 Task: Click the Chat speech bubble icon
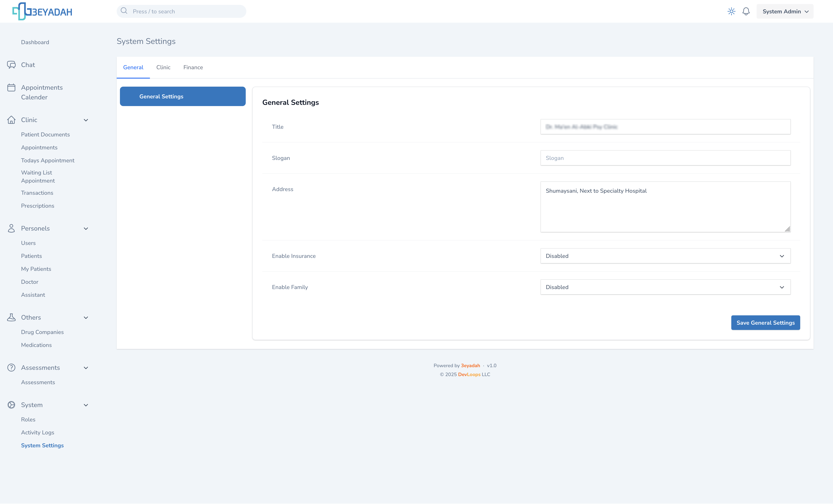pos(11,65)
